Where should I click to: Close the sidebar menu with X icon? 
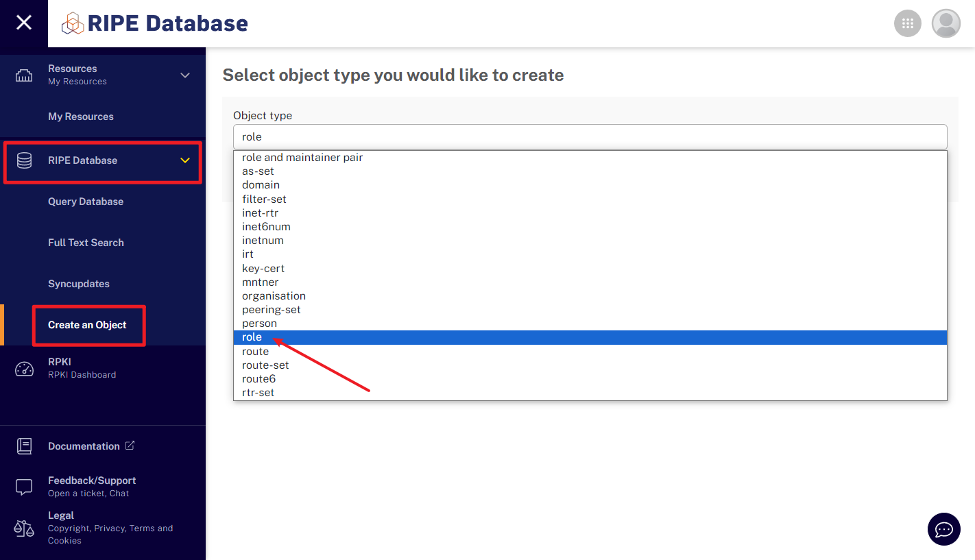24,23
